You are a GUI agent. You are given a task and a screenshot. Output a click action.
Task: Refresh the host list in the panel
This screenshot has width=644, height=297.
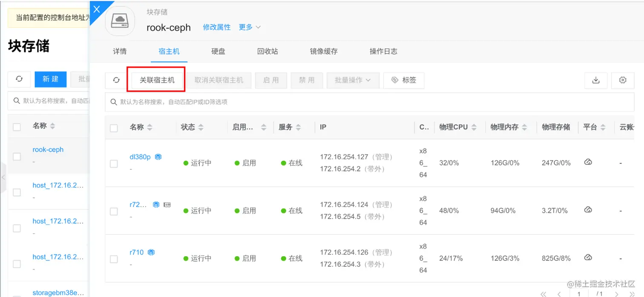(116, 80)
